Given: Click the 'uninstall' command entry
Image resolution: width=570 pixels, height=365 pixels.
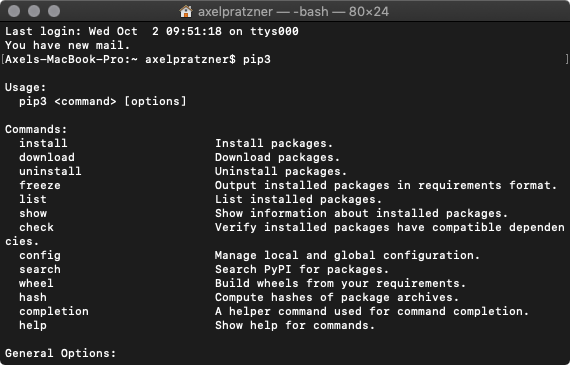Looking at the screenshot, I should click(50, 171).
